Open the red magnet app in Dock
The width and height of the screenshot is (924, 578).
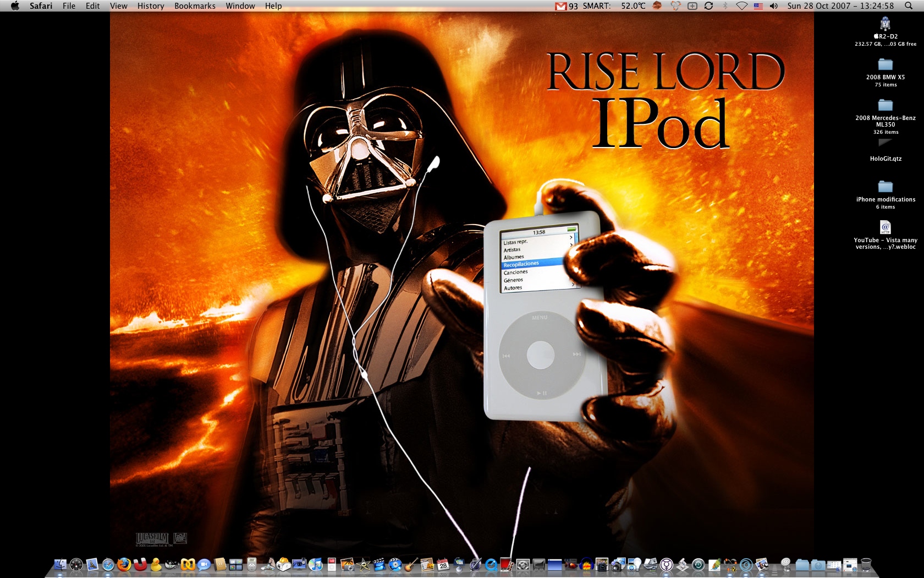click(140, 564)
